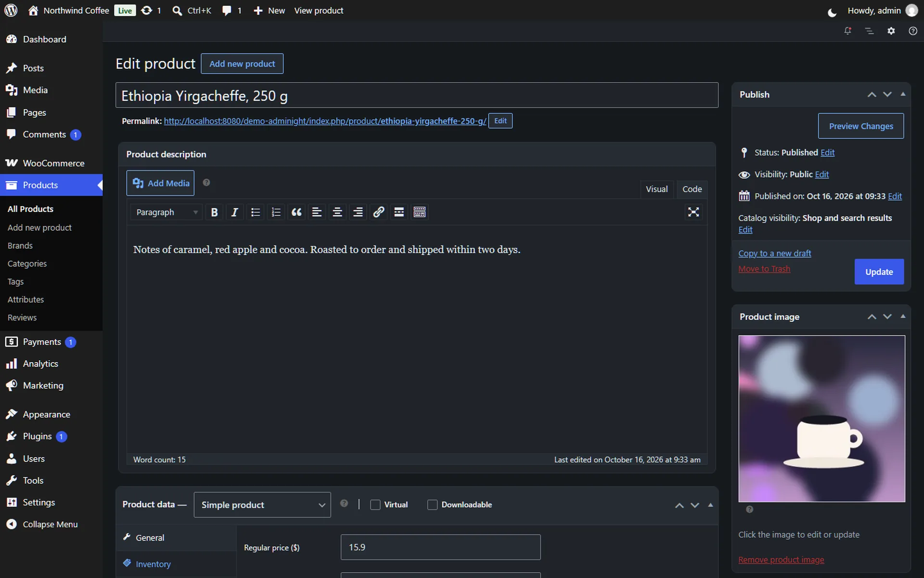This screenshot has height=578, width=924.
Task: Collapse the Publish panel toggle arrow
Action: click(903, 94)
